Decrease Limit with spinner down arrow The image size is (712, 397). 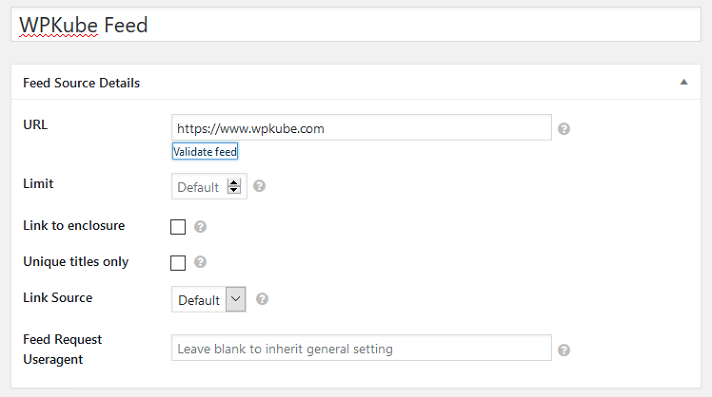[234, 190]
